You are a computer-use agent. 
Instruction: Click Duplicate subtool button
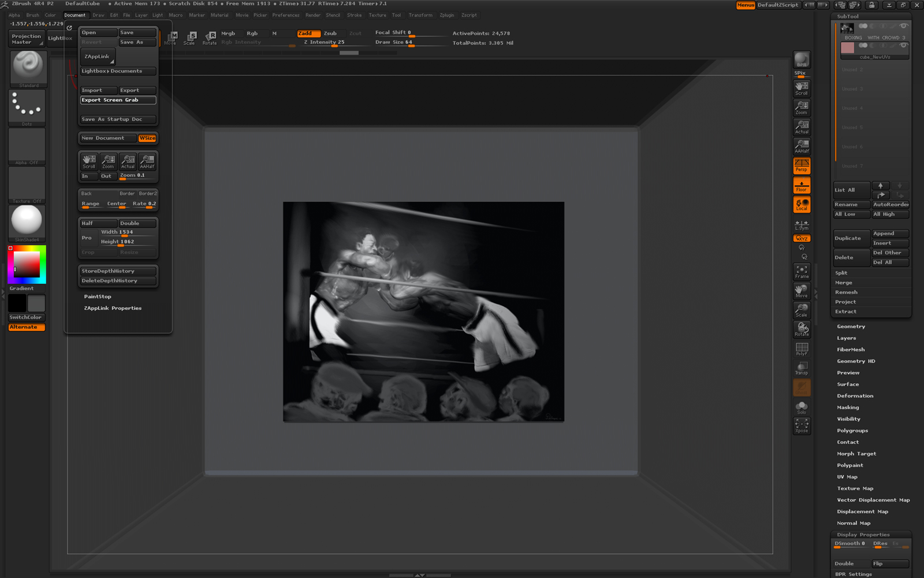pos(851,238)
